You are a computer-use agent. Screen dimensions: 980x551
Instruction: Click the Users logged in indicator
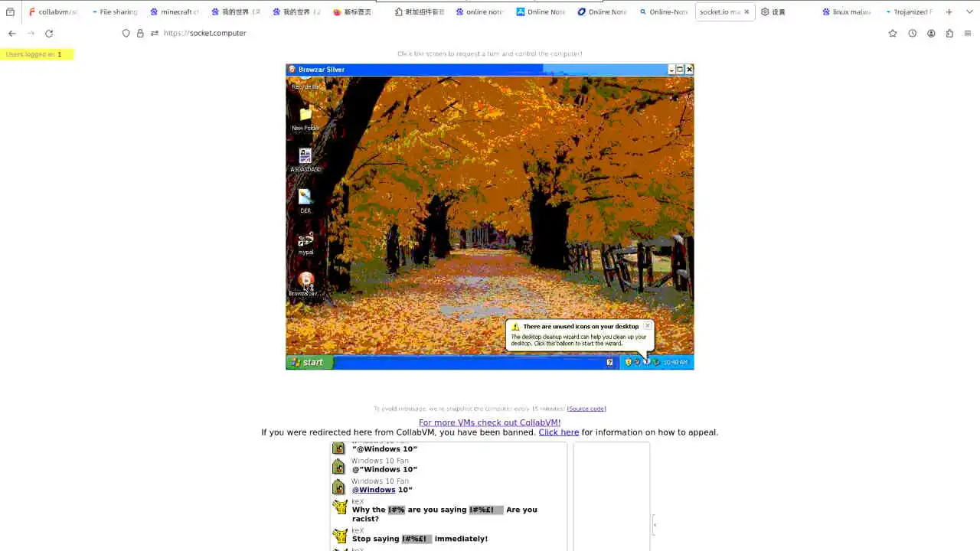tap(36, 54)
